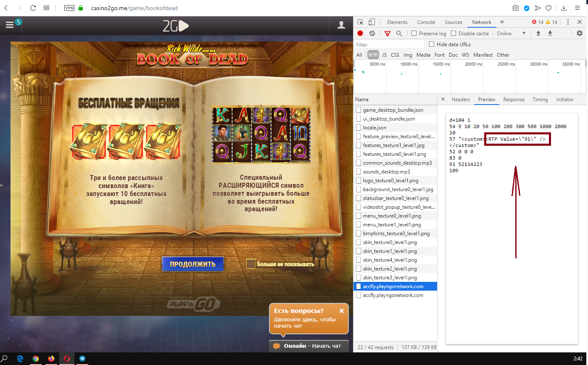The height and width of the screenshot is (365, 588).
Task: Click the 2GO casino logo
Action: click(176, 26)
